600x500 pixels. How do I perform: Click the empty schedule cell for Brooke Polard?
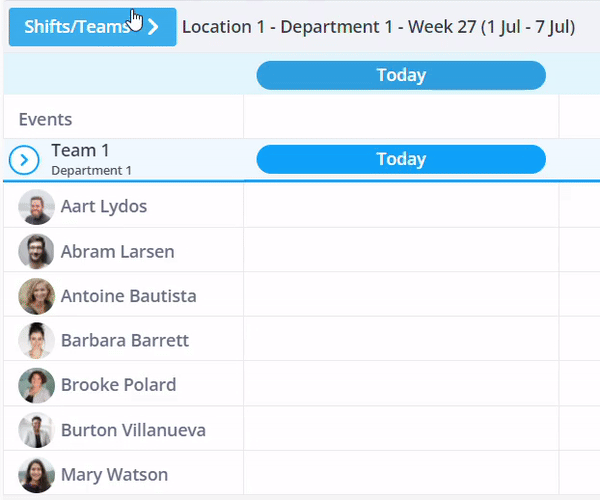tap(400, 385)
